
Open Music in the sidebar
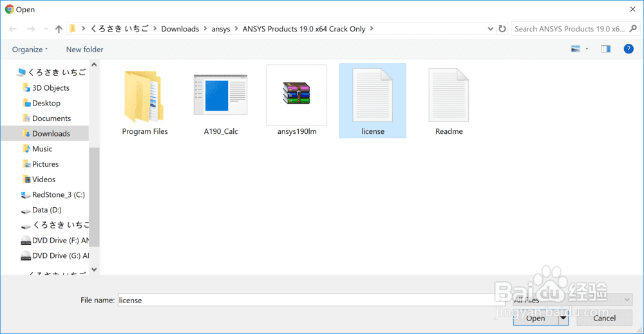42,149
